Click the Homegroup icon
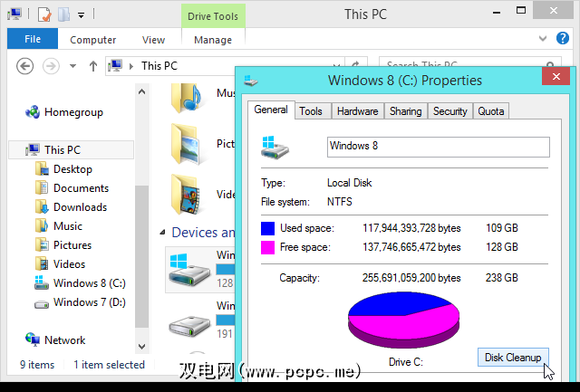Screen dimensions: 580x392 (33, 112)
